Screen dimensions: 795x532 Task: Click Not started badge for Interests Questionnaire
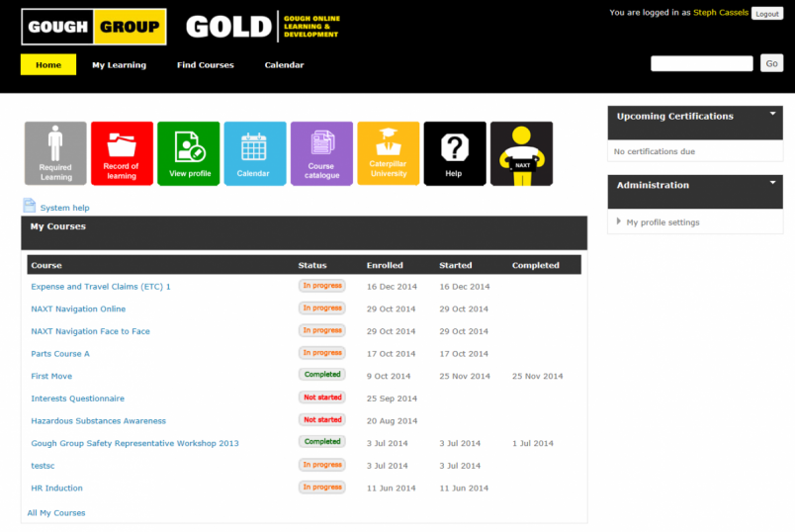[x=322, y=398]
